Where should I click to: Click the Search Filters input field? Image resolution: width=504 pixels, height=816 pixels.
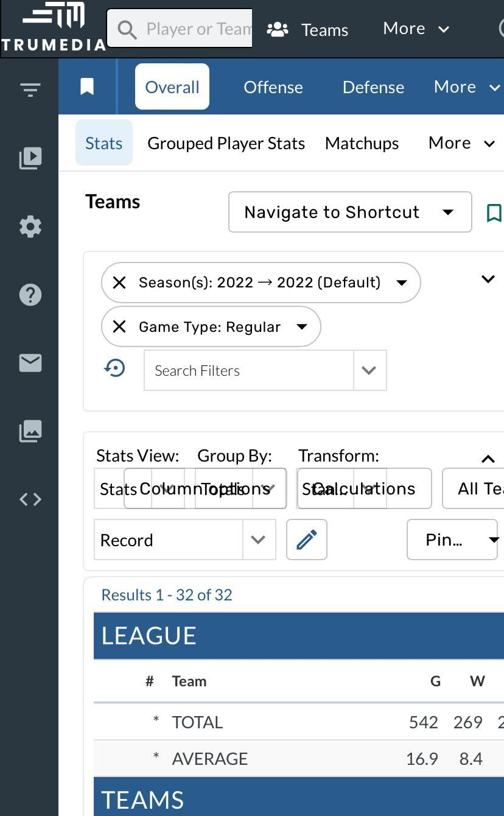[x=248, y=370]
